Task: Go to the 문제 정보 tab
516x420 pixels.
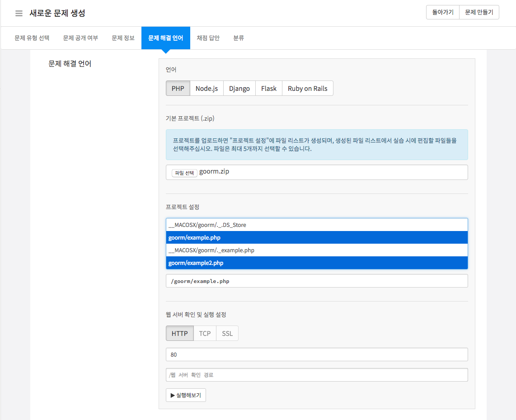Action: tap(123, 38)
